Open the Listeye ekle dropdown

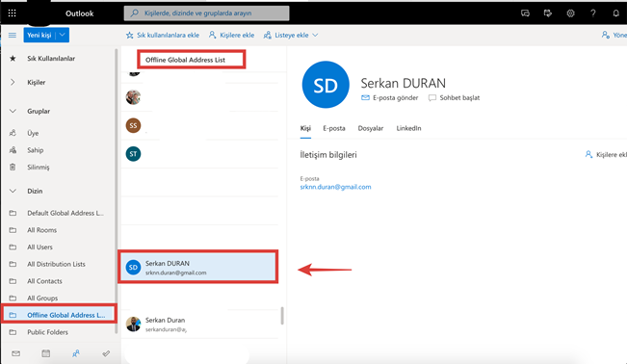pyautogui.click(x=291, y=36)
